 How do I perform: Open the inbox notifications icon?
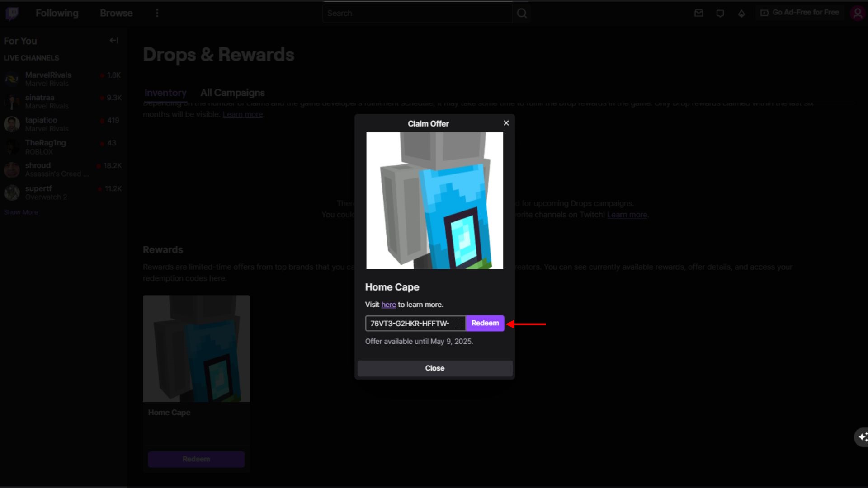coord(698,13)
